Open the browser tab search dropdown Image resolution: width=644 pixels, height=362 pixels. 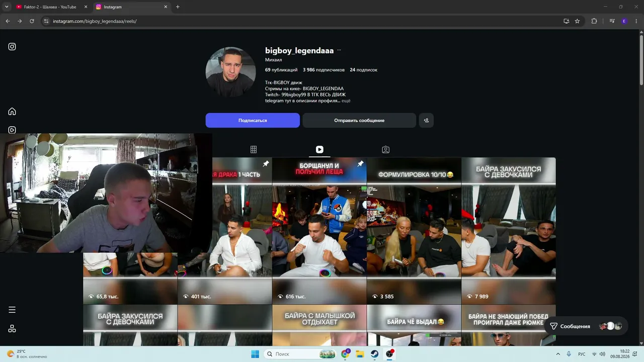point(7,7)
